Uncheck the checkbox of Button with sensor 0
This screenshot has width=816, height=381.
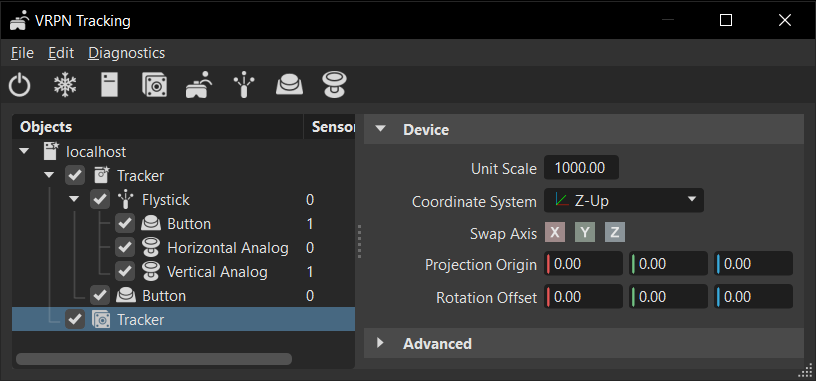tap(100, 296)
